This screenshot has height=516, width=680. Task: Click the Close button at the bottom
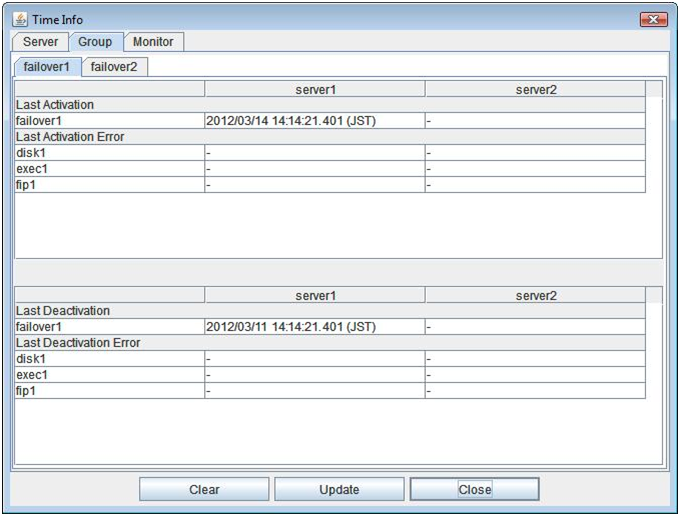point(474,489)
